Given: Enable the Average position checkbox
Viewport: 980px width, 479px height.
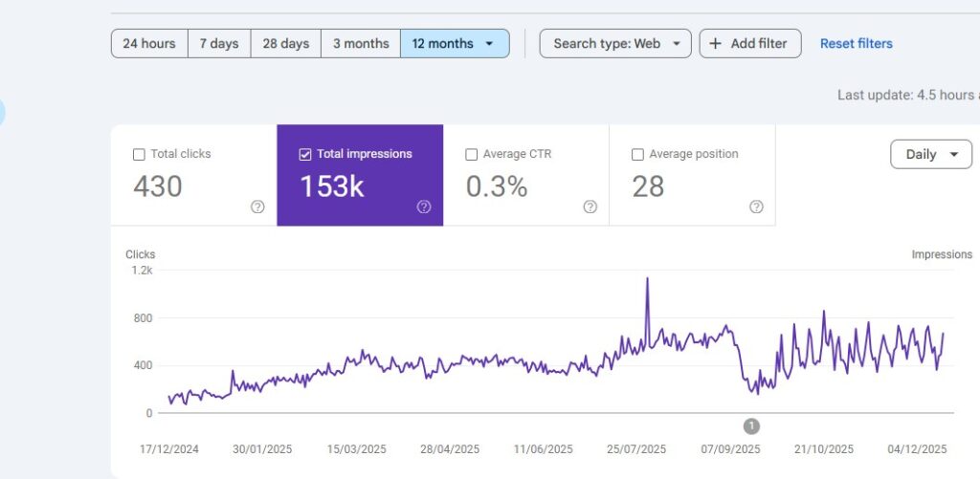Looking at the screenshot, I should [x=637, y=154].
